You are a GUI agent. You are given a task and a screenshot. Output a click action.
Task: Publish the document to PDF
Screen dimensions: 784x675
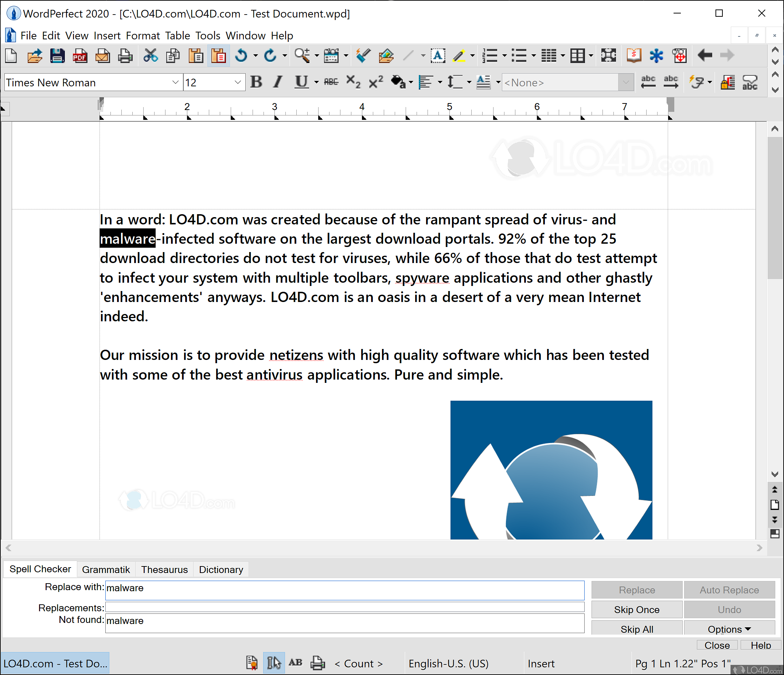80,56
